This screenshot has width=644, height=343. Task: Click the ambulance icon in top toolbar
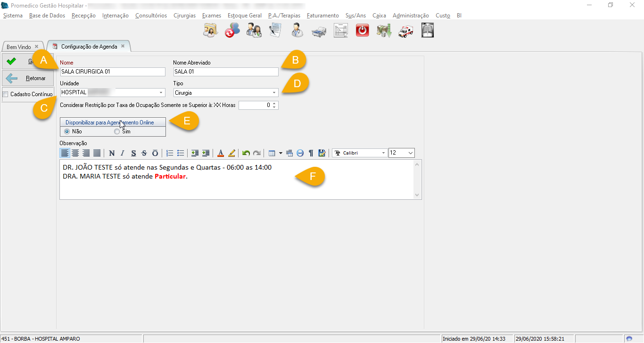[x=405, y=31]
